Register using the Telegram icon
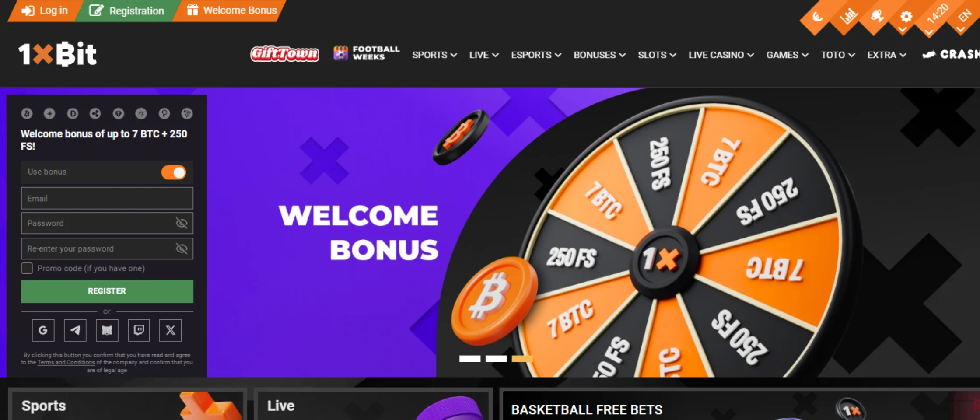The image size is (980, 420). 75,330
